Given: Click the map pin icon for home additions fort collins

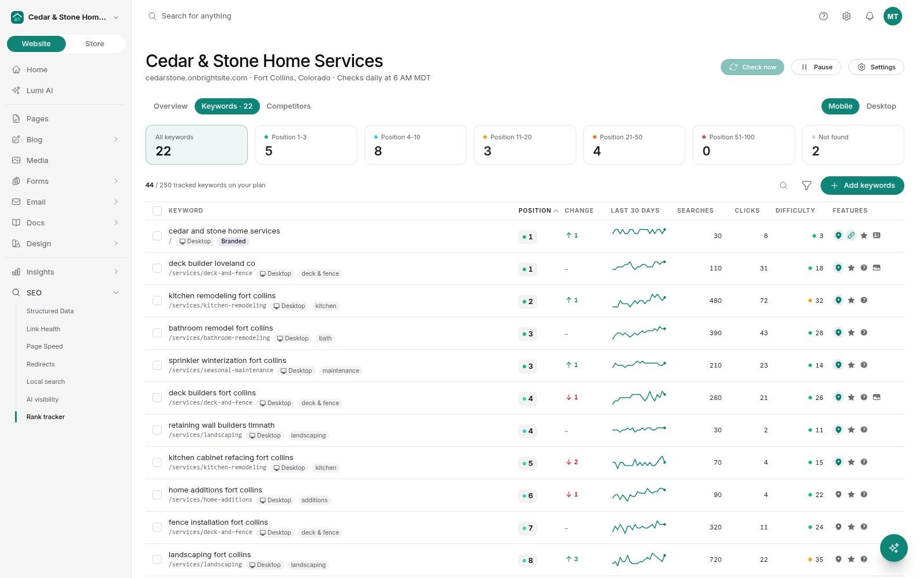Looking at the screenshot, I should pos(839,495).
